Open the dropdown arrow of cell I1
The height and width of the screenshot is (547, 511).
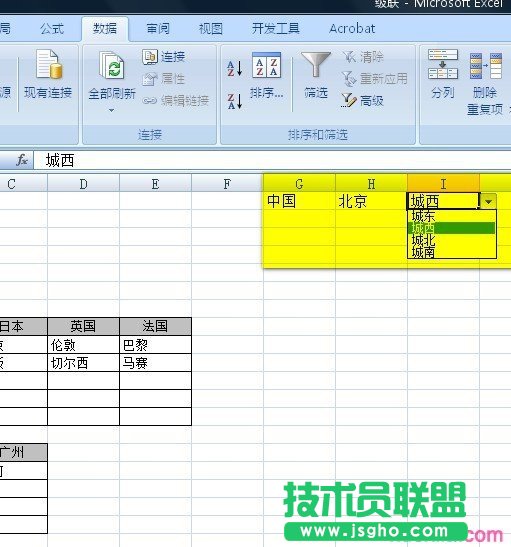pyautogui.click(x=488, y=201)
